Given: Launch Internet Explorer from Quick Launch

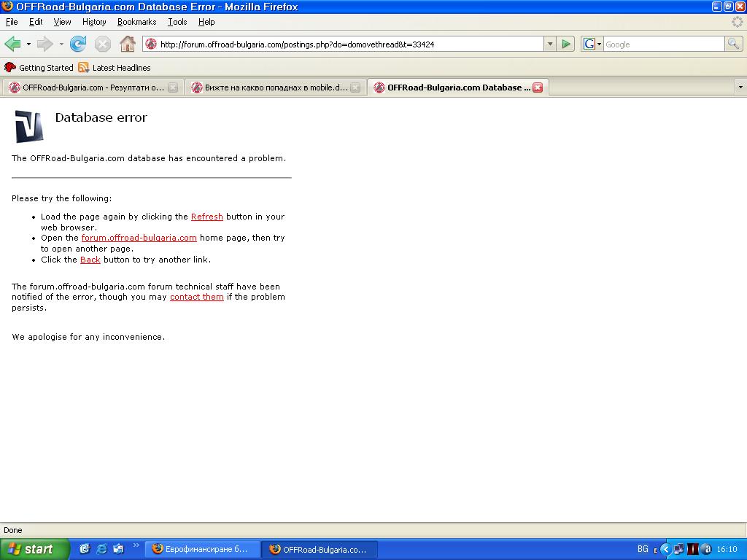Looking at the screenshot, I should [x=101, y=549].
